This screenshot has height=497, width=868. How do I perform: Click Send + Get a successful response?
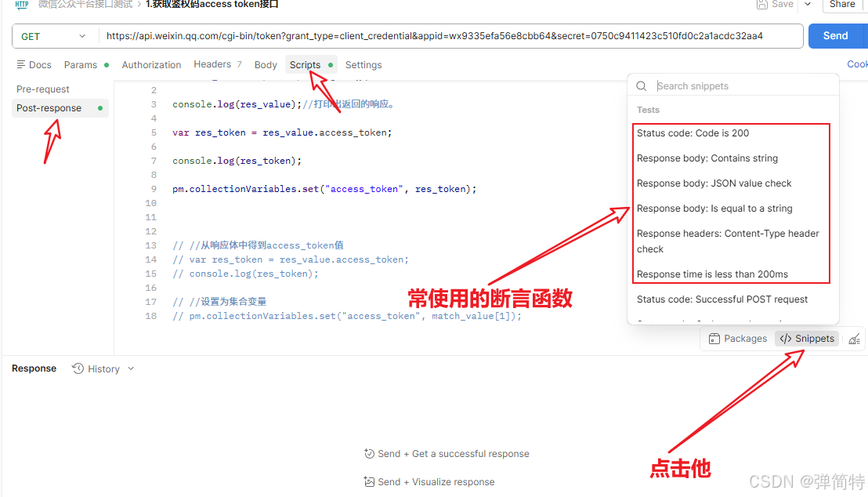point(447,454)
